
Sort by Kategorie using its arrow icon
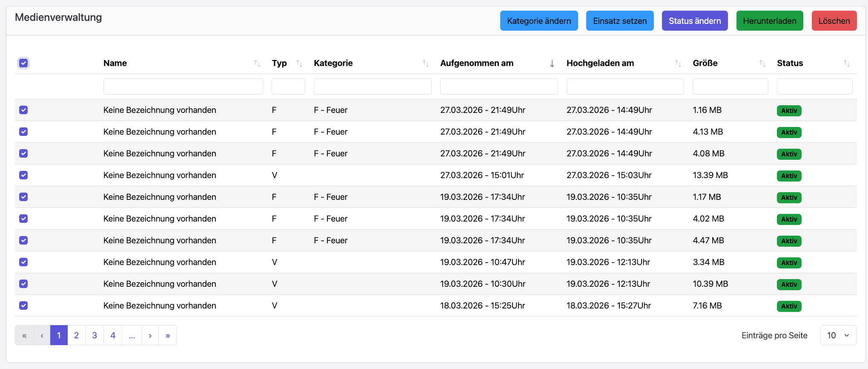click(x=425, y=63)
